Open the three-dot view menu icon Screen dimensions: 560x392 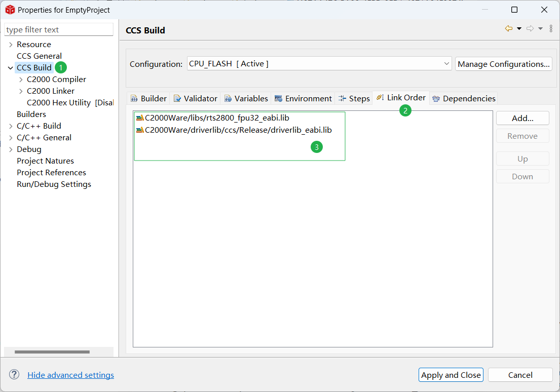click(x=551, y=28)
